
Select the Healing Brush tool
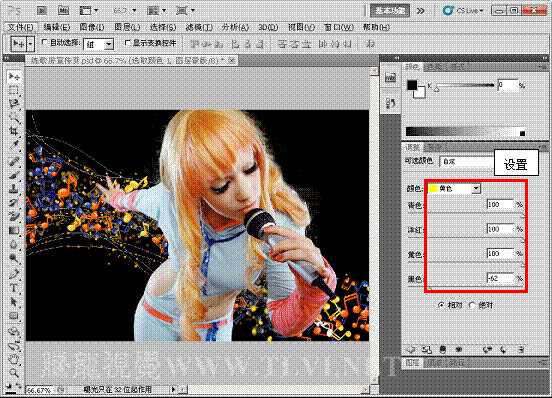(x=14, y=161)
